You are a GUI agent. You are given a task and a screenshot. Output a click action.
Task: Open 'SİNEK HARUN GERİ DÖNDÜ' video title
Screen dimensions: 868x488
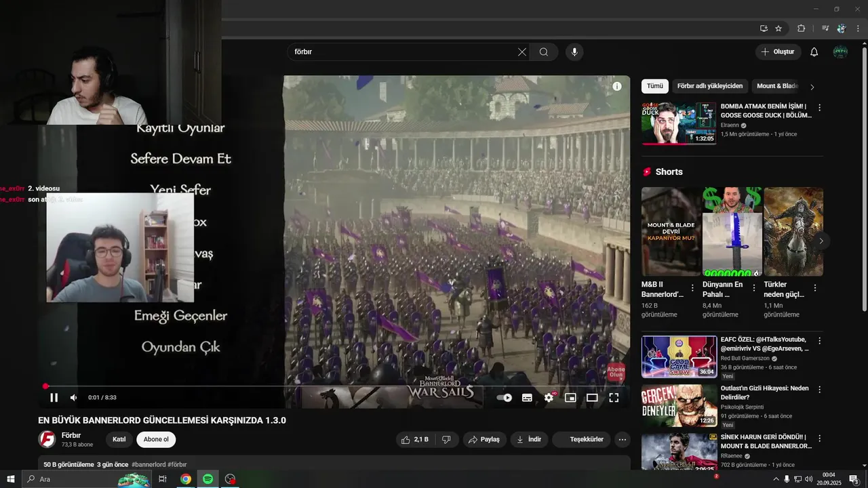click(766, 441)
